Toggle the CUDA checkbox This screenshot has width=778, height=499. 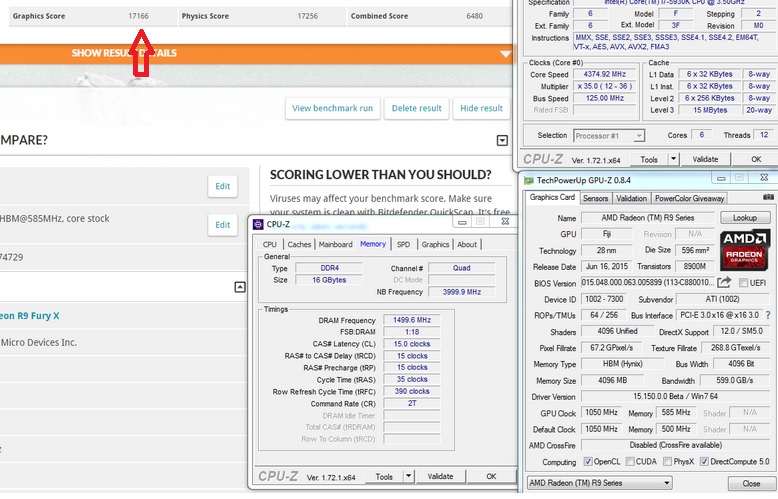tap(630, 461)
